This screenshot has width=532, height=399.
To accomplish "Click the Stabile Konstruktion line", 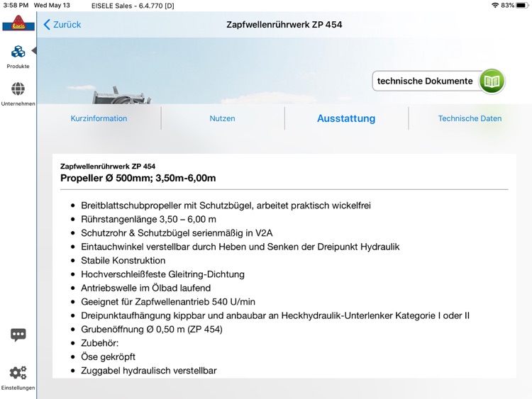I will [123, 260].
